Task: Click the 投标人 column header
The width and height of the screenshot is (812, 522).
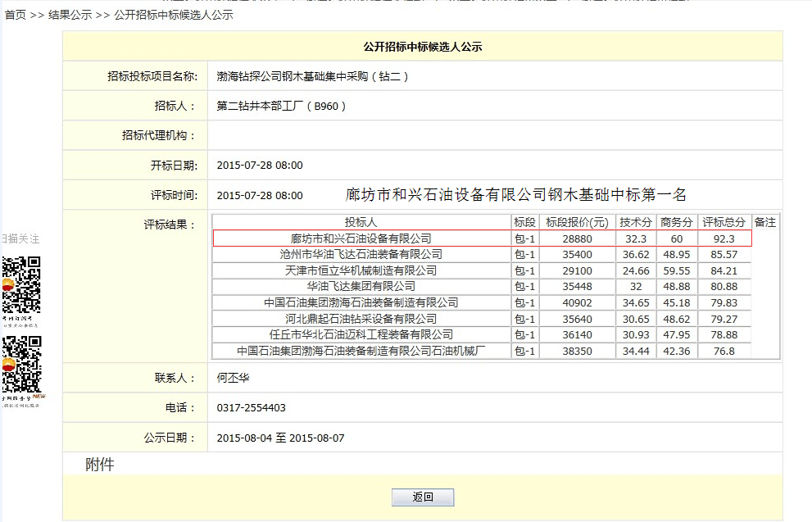Action: pos(361,222)
